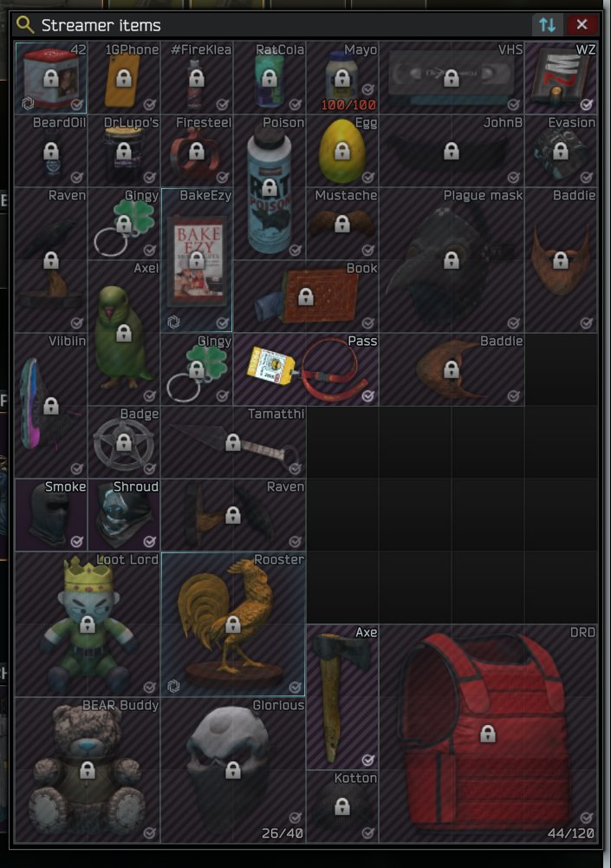Click the magnifier search icon

[x=24, y=24]
